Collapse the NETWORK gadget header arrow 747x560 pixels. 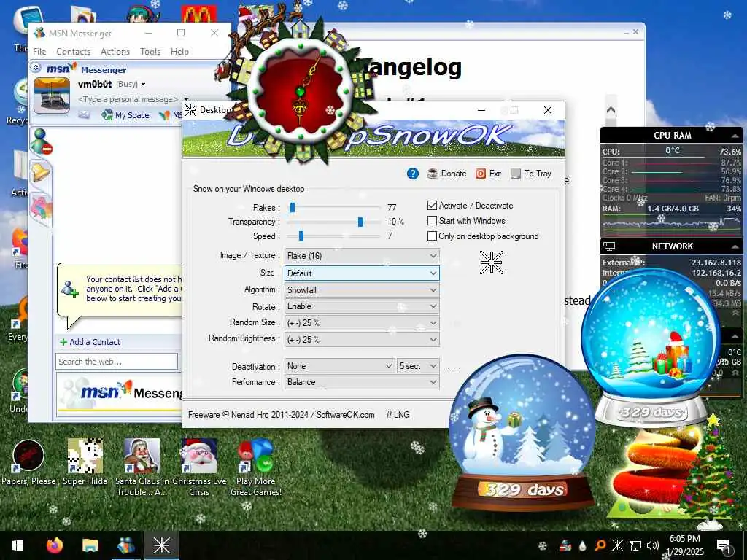(x=735, y=246)
